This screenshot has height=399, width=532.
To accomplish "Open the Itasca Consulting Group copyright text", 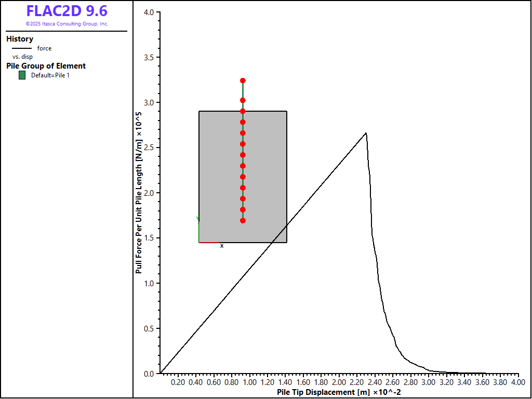I will pyautogui.click(x=66, y=24).
